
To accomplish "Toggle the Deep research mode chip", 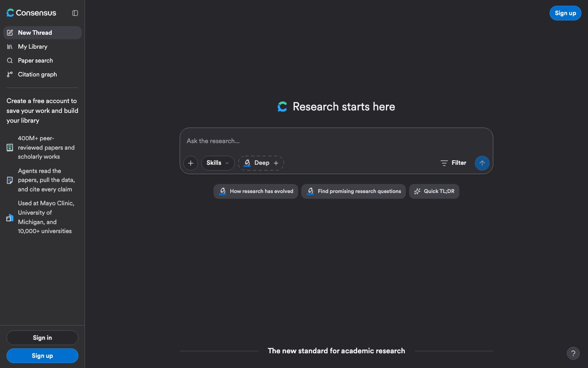I will 261,163.
